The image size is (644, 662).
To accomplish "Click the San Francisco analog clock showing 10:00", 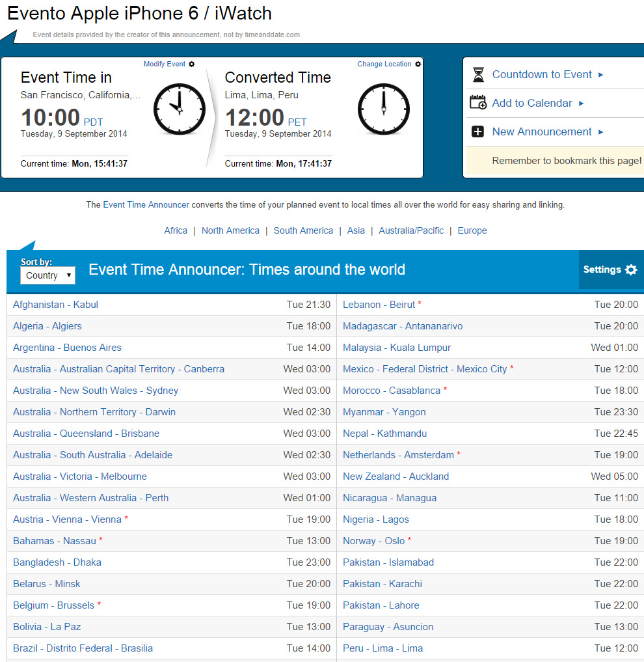I will 179,109.
